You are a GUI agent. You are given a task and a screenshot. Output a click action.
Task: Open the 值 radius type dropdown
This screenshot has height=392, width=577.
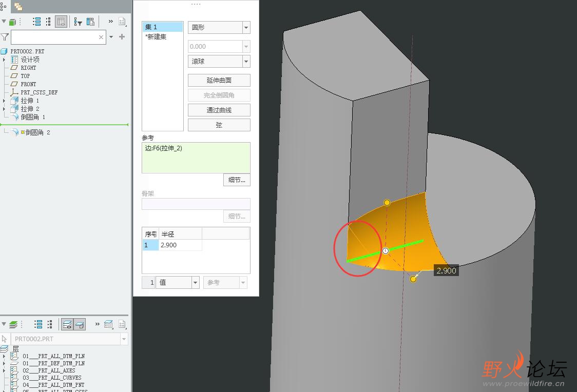tap(195, 282)
